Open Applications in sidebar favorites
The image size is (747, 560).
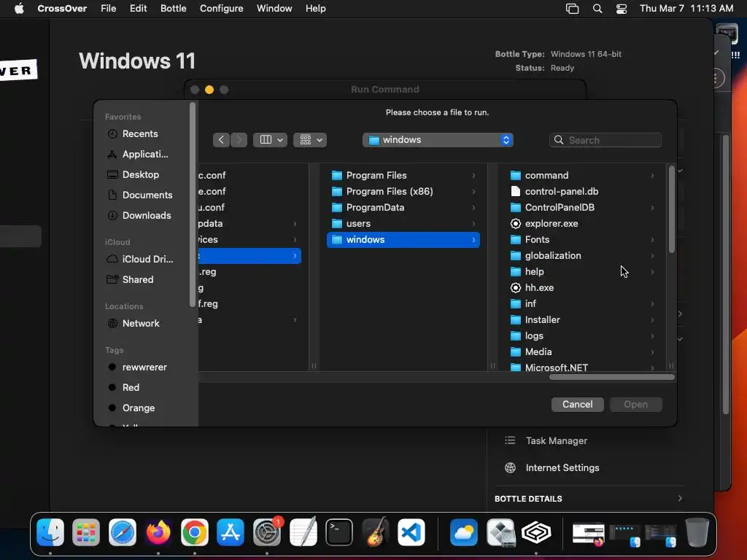click(145, 155)
